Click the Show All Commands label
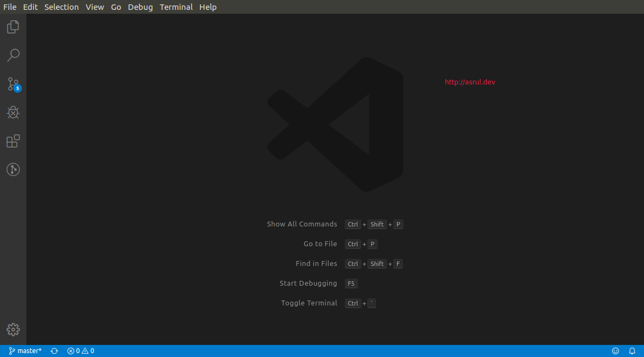The height and width of the screenshot is (357, 644). click(302, 224)
